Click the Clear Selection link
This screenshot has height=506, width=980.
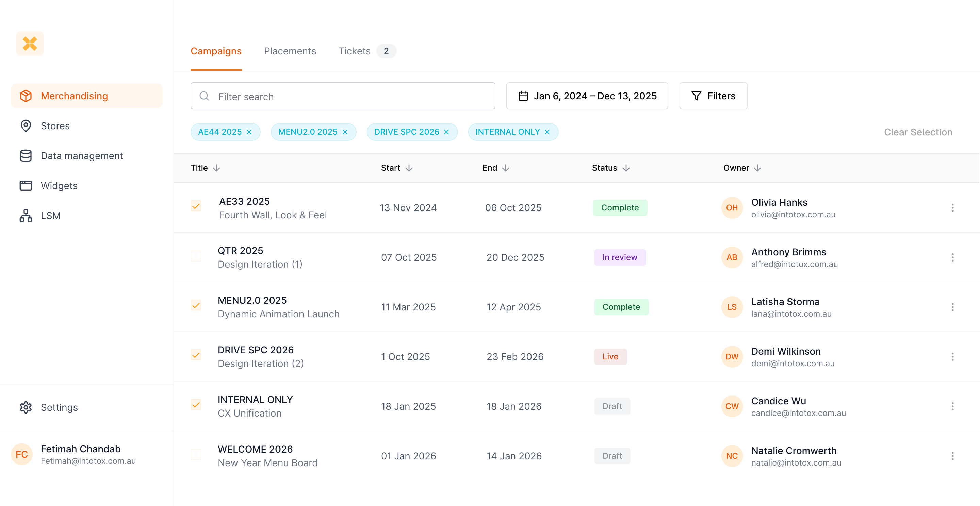tap(918, 132)
